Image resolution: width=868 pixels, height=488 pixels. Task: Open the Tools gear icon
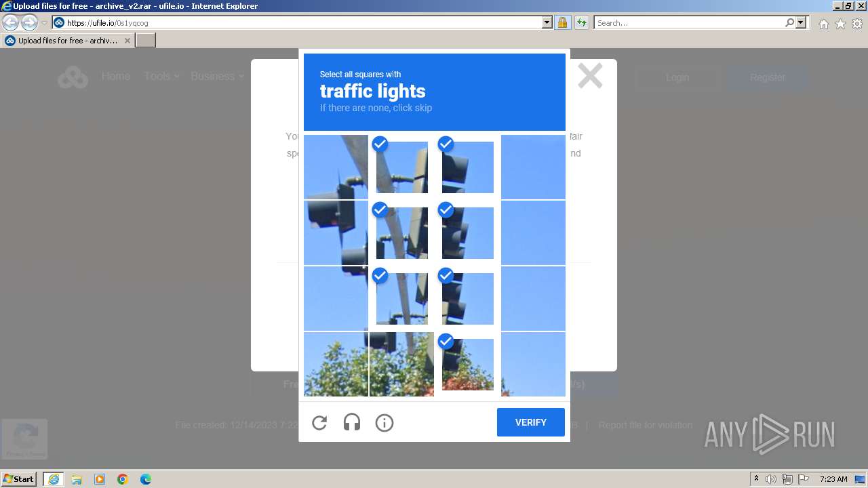pyautogui.click(x=857, y=24)
